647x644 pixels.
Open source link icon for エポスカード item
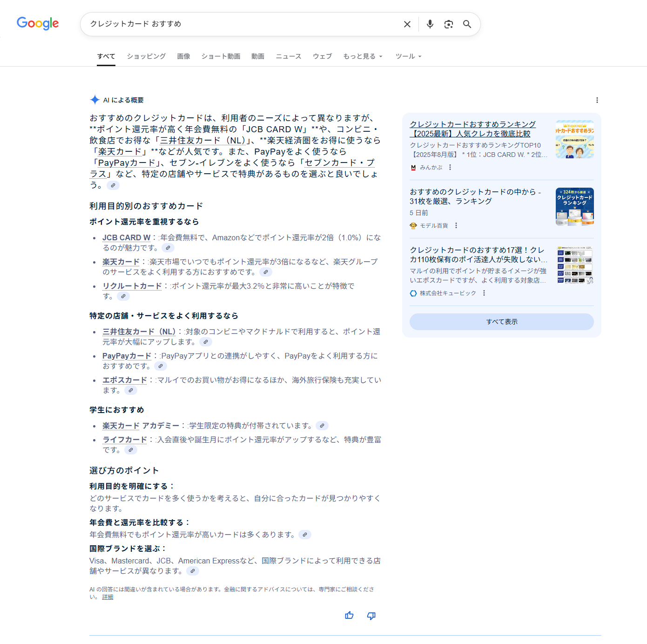pyautogui.click(x=131, y=390)
